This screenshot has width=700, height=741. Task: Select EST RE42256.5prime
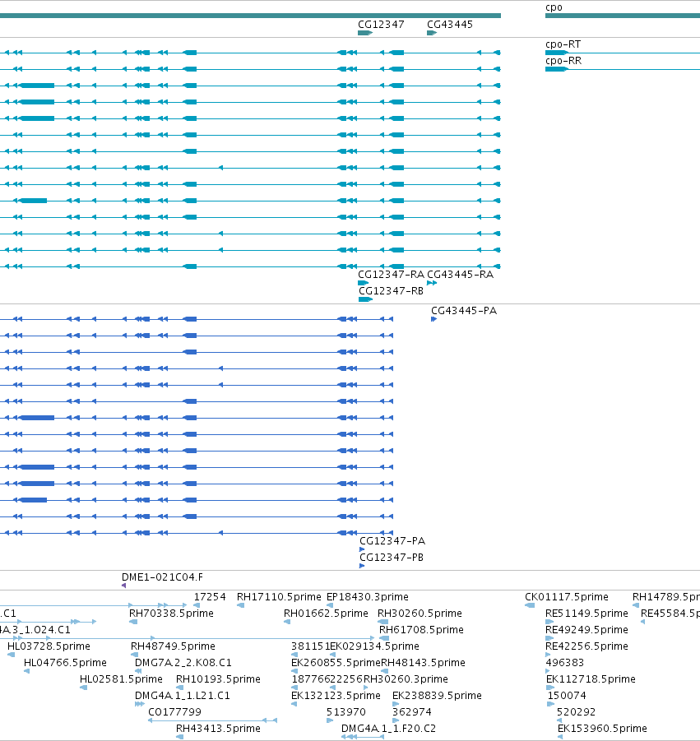click(586, 646)
